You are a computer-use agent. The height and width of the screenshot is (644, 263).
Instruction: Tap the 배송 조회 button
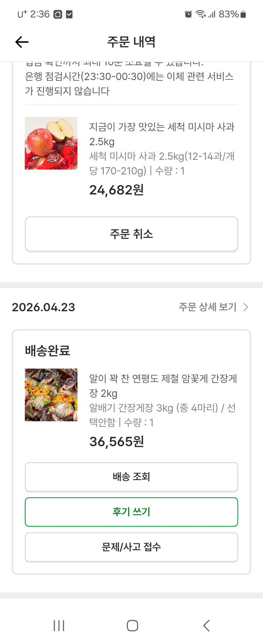coord(131,477)
